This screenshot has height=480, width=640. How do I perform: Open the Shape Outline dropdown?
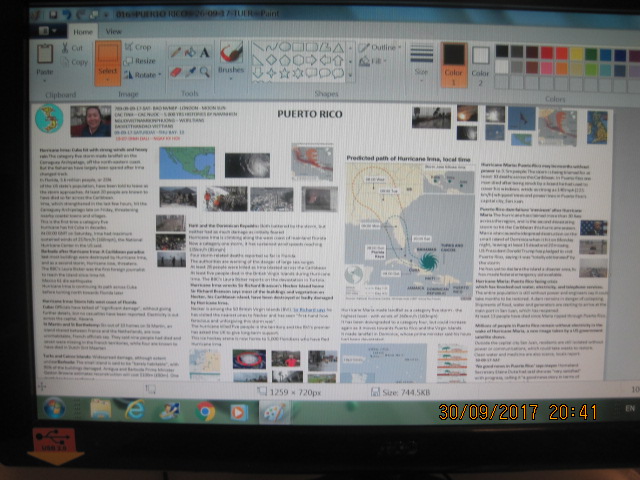pyautogui.click(x=380, y=47)
